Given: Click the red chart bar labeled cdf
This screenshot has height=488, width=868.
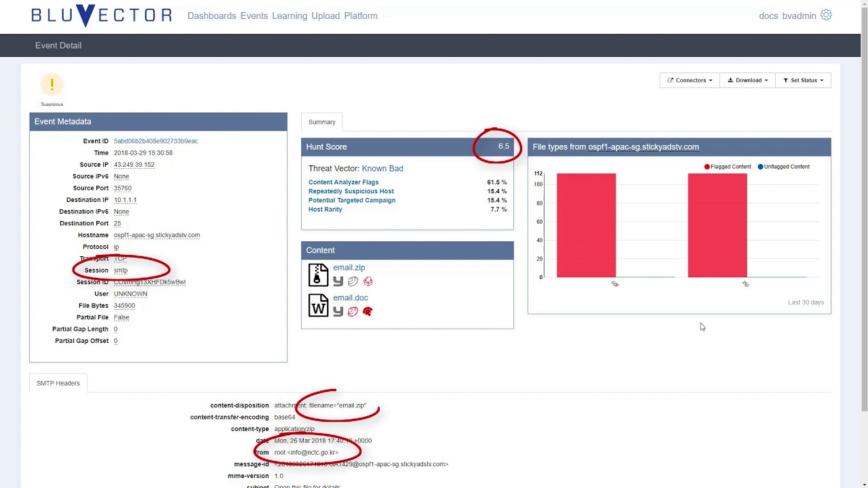Looking at the screenshot, I should (x=587, y=225).
